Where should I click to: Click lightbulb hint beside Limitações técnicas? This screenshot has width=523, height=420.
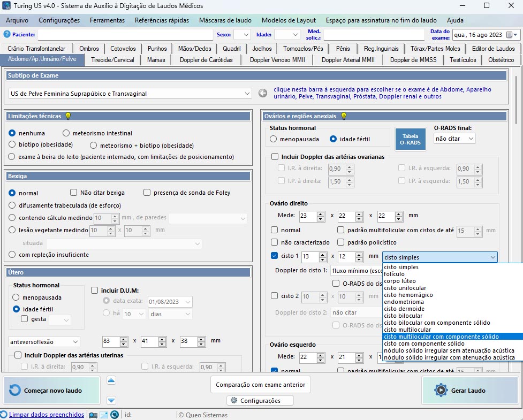click(67, 116)
